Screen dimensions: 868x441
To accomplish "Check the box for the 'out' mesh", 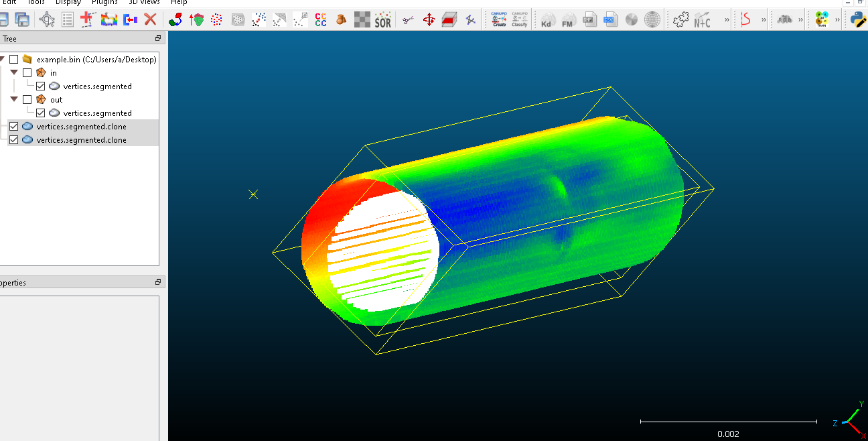I will tap(27, 100).
